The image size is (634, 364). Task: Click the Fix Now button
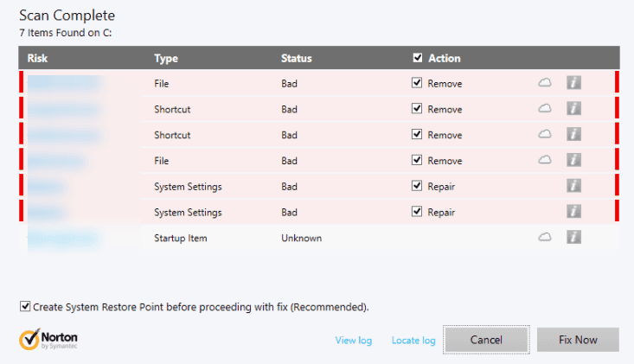coord(578,340)
